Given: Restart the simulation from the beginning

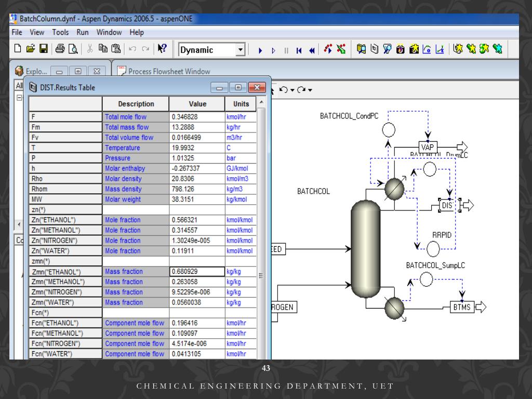Looking at the screenshot, I should coord(299,50).
